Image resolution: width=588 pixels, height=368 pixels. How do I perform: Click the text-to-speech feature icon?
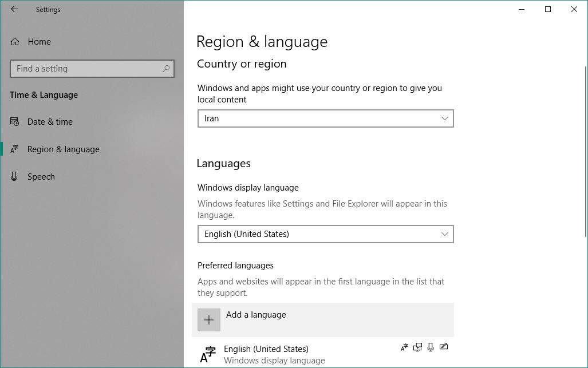pos(417,347)
